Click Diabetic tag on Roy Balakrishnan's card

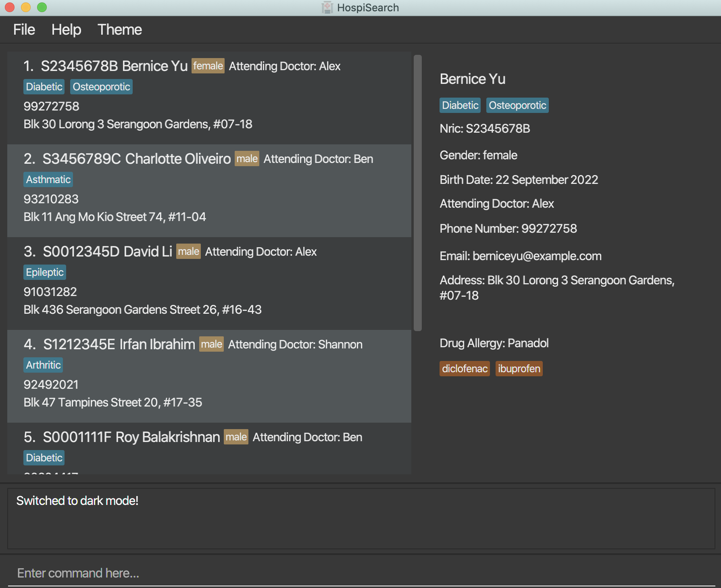tap(44, 458)
